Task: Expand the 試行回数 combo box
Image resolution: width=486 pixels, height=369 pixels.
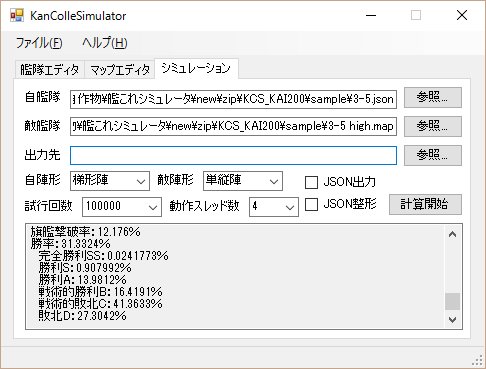Action: click(x=122, y=207)
